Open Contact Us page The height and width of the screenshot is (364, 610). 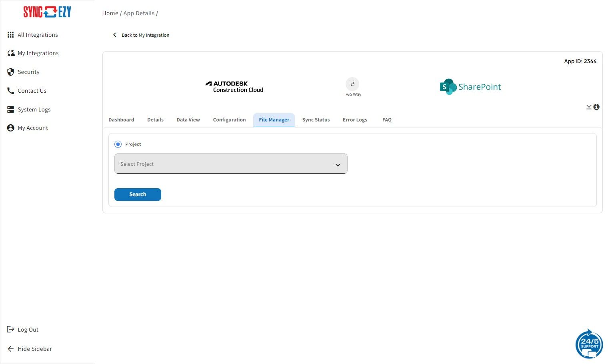(x=32, y=91)
